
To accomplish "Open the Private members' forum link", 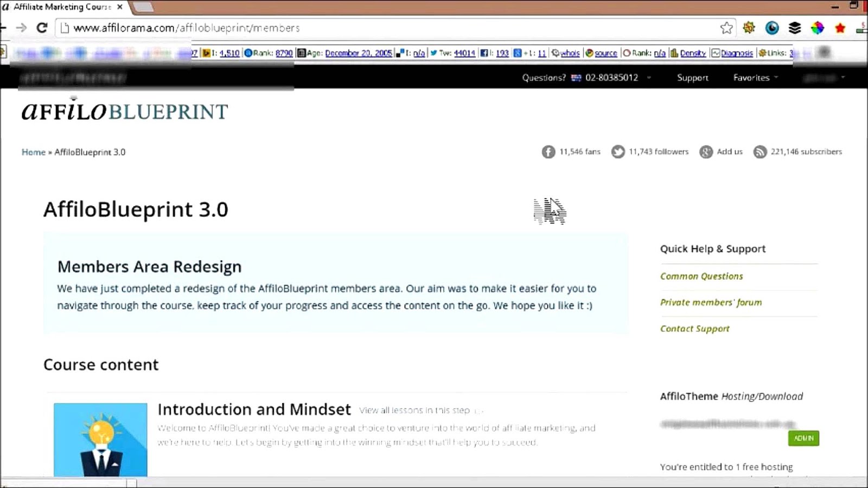I will coord(711,302).
